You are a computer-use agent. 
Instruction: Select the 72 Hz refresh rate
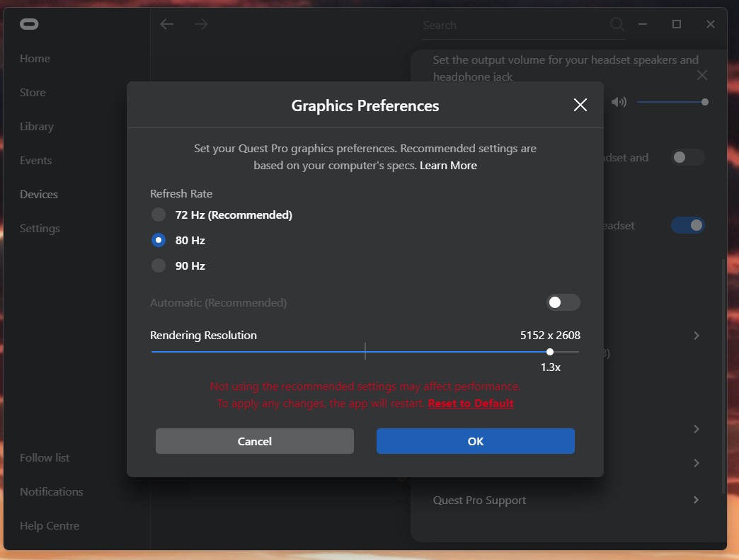[x=159, y=215]
